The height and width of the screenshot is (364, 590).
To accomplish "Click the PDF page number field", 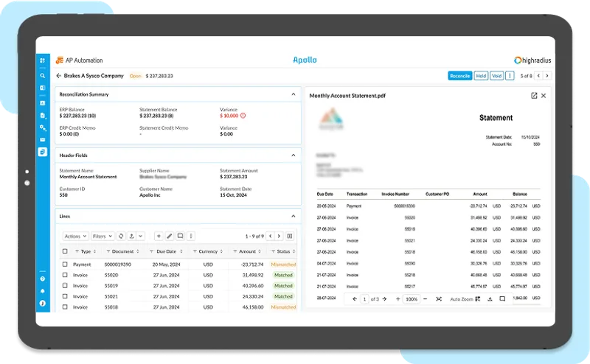I will (364, 299).
